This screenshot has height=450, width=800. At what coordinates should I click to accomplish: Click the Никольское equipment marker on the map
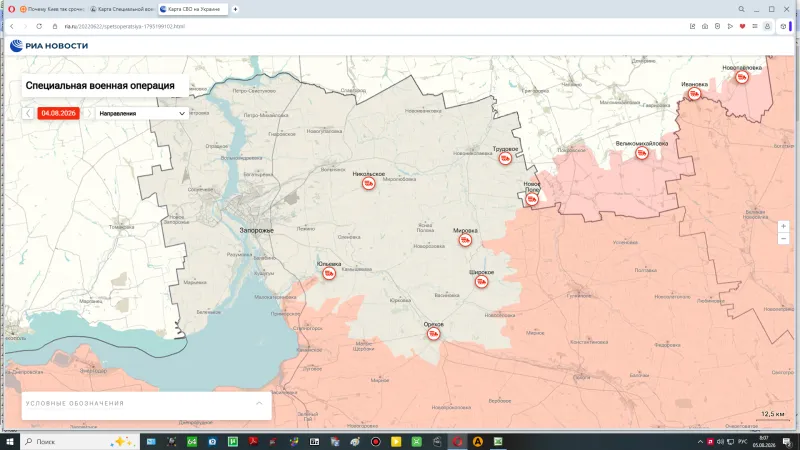click(368, 183)
